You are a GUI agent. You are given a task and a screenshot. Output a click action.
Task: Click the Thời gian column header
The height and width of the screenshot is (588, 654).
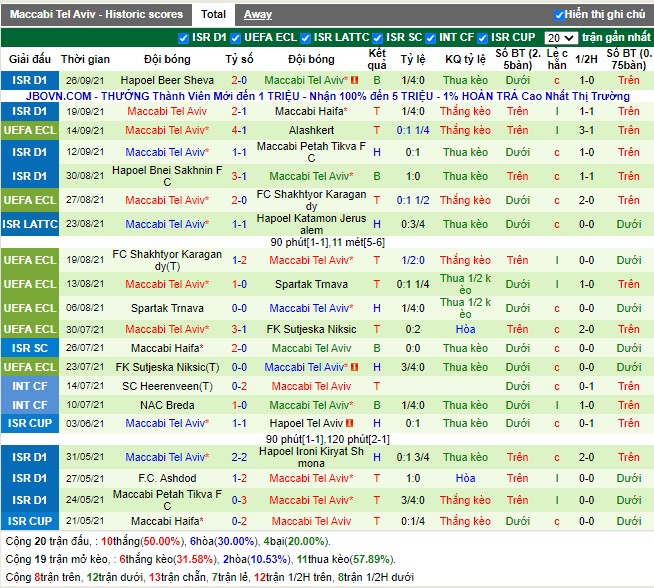pyautogui.click(x=85, y=59)
